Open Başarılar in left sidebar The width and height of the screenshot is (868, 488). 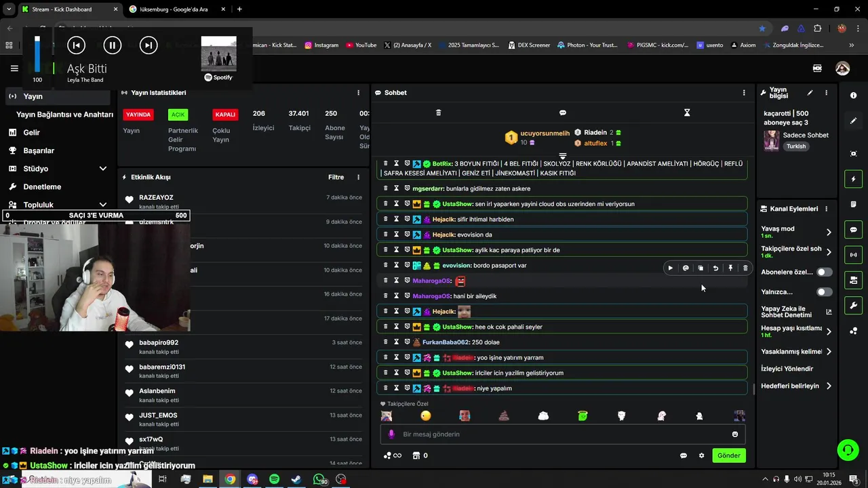tap(39, 150)
